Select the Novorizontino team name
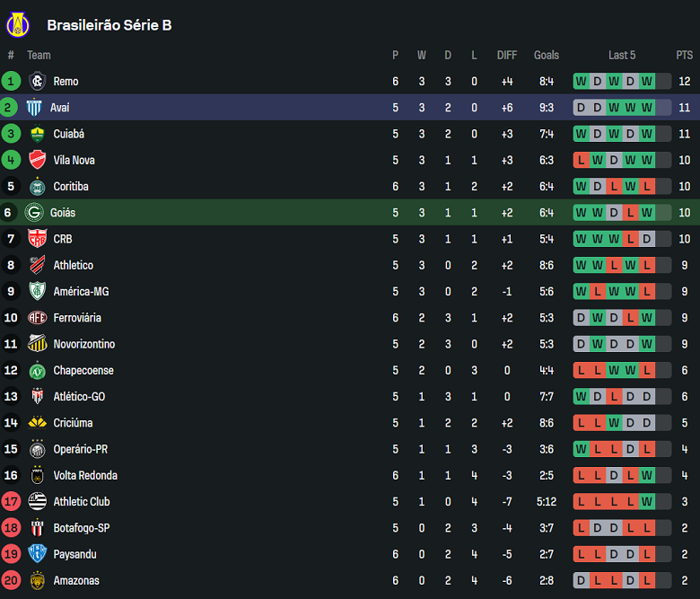Viewport: 700px width, 599px height. click(83, 345)
